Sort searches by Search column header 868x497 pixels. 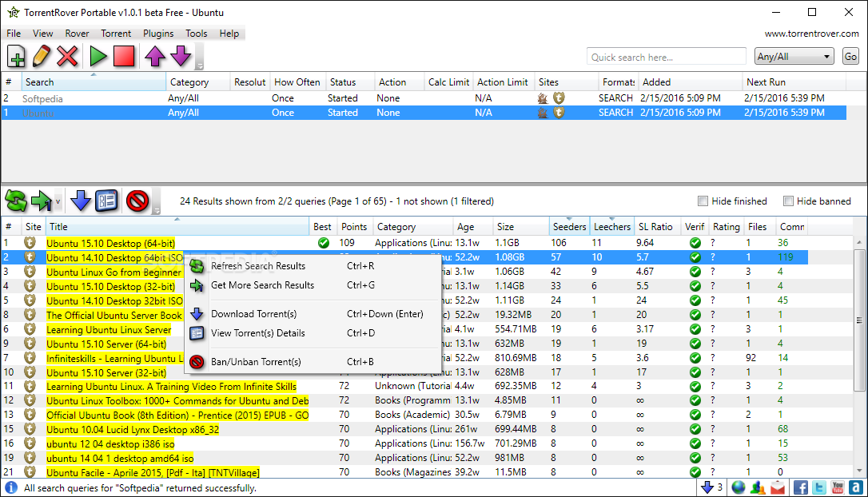(x=94, y=82)
